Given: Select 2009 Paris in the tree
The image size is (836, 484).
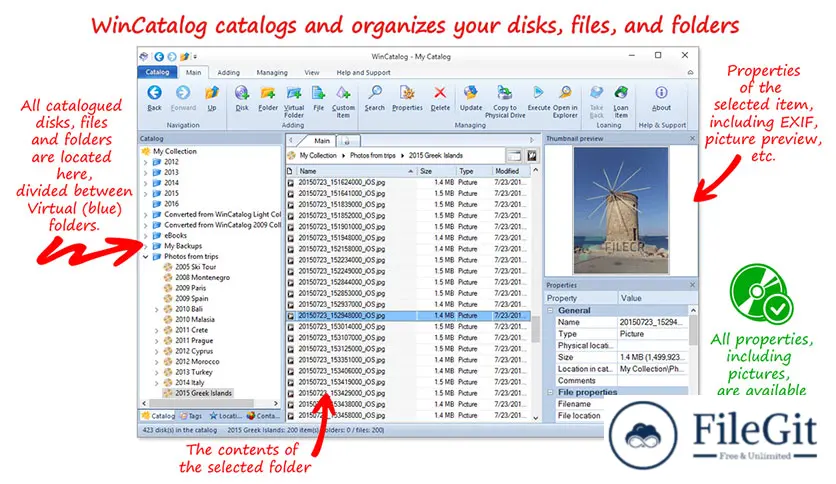Looking at the screenshot, I should [x=190, y=288].
